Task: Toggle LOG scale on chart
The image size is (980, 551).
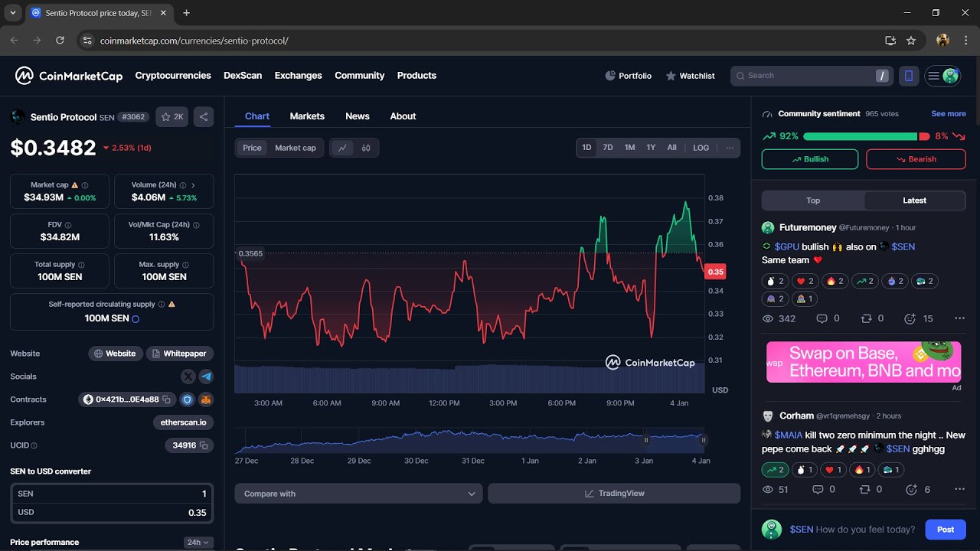Action: point(701,148)
